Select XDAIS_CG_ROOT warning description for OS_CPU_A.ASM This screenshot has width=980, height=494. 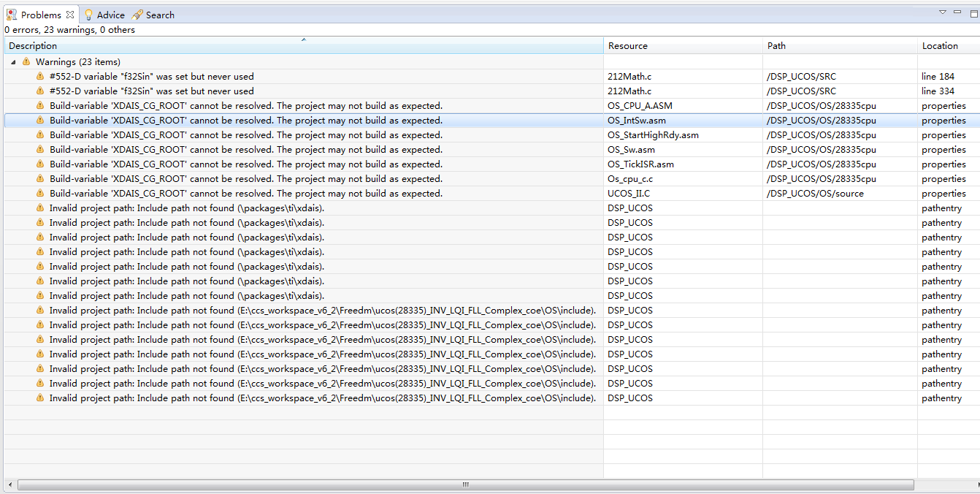(246, 106)
